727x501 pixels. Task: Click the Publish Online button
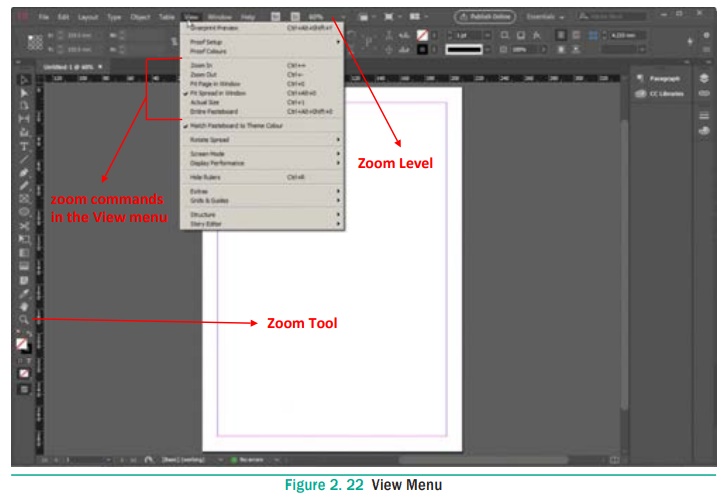pyautogui.click(x=485, y=17)
